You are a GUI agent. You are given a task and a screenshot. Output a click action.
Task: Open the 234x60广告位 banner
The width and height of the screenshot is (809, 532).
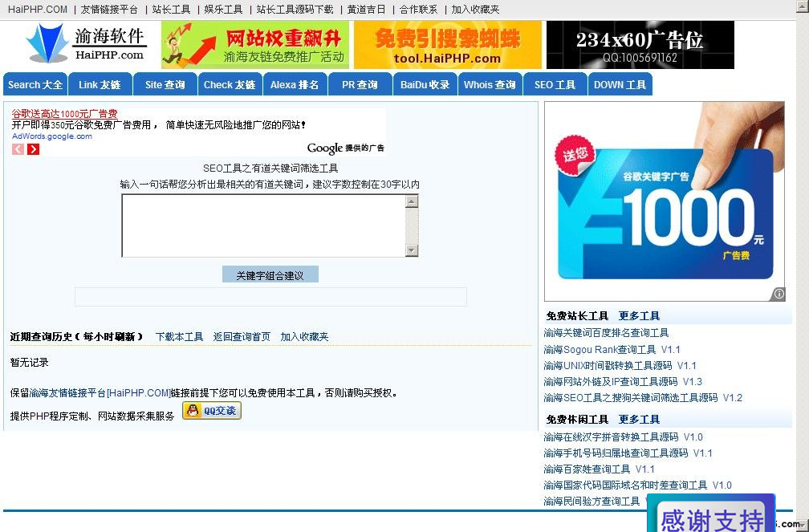click(x=640, y=45)
